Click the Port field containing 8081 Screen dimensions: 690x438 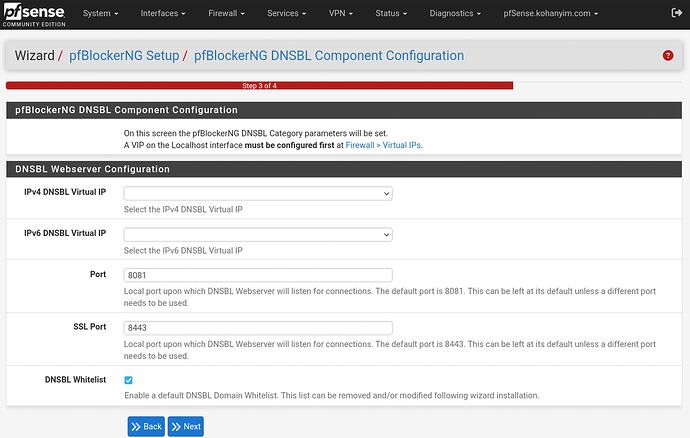[258, 275]
